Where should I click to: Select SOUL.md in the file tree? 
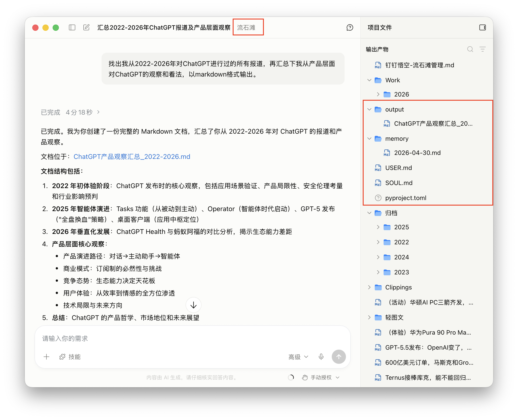tap(399, 183)
